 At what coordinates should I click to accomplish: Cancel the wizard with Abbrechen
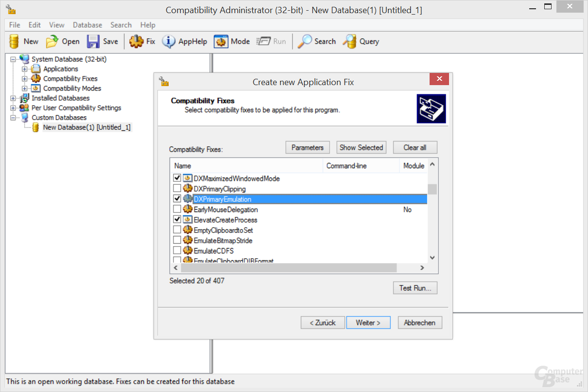(420, 322)
